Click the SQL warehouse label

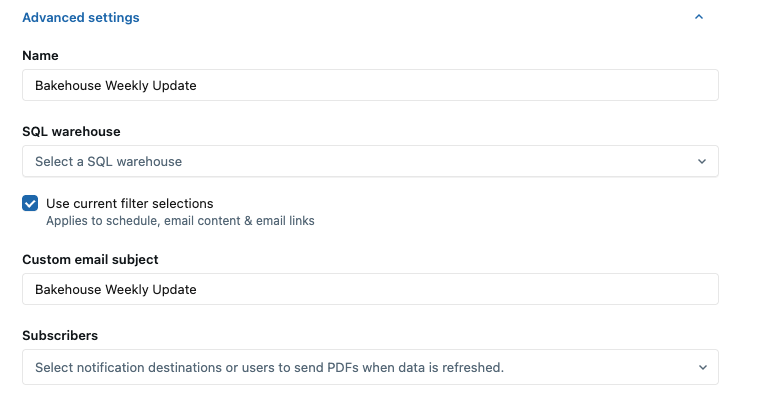[71, 131]
